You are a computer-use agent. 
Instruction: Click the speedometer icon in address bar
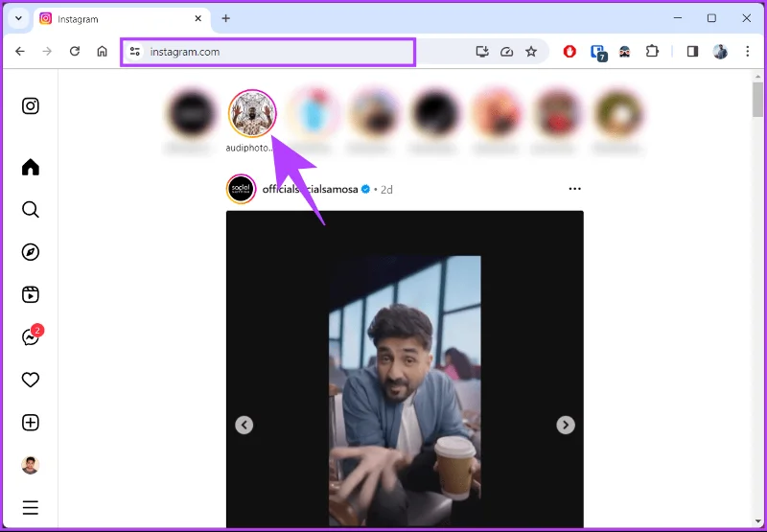tap(507, 52)
